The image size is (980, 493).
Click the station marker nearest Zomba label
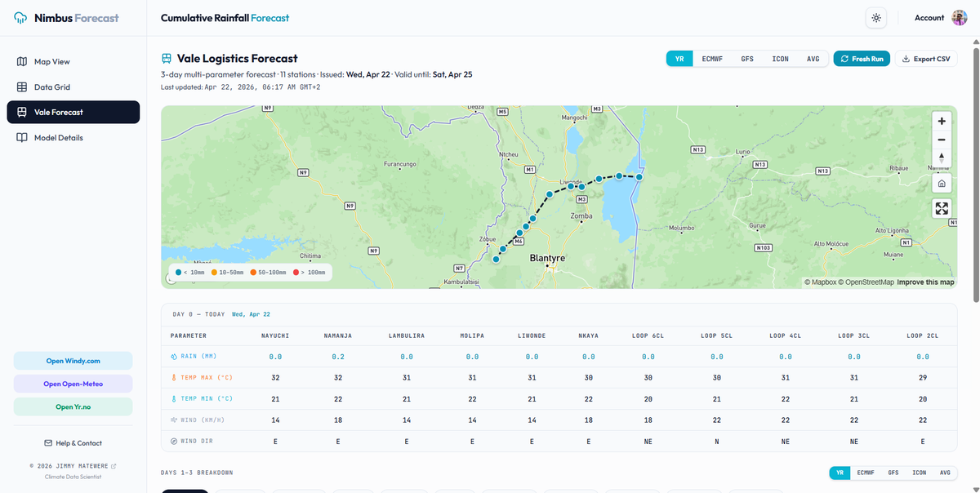pos(581,187)
